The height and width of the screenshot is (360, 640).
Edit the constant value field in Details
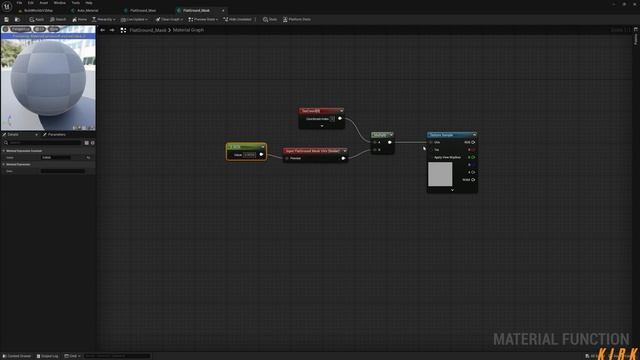tap(56, 158)
